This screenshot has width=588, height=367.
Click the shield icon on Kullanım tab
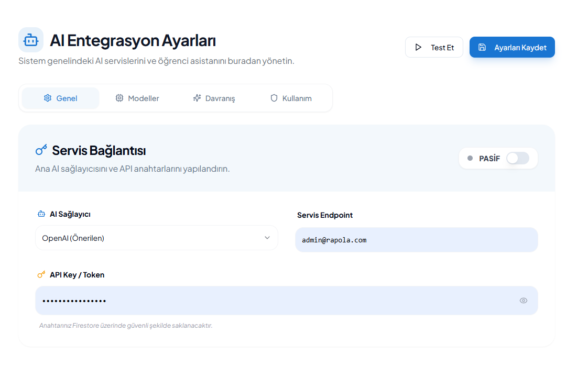(274, 98)
